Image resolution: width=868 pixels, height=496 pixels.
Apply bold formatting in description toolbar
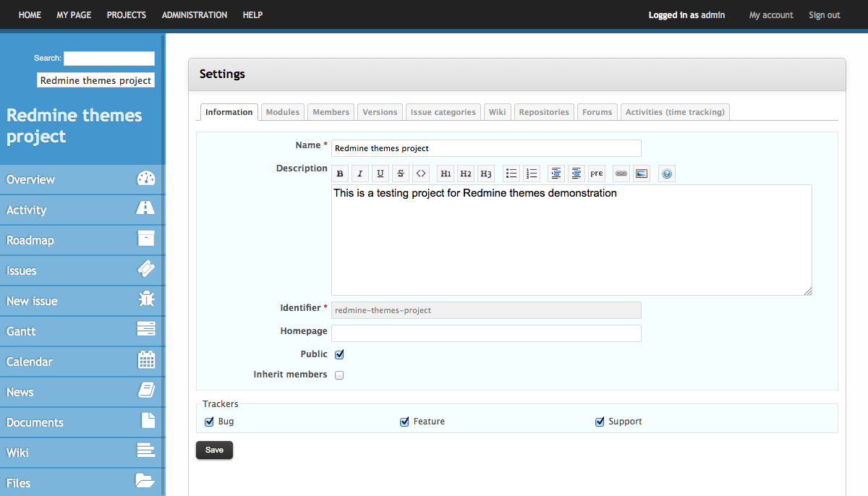coord(340,174)
